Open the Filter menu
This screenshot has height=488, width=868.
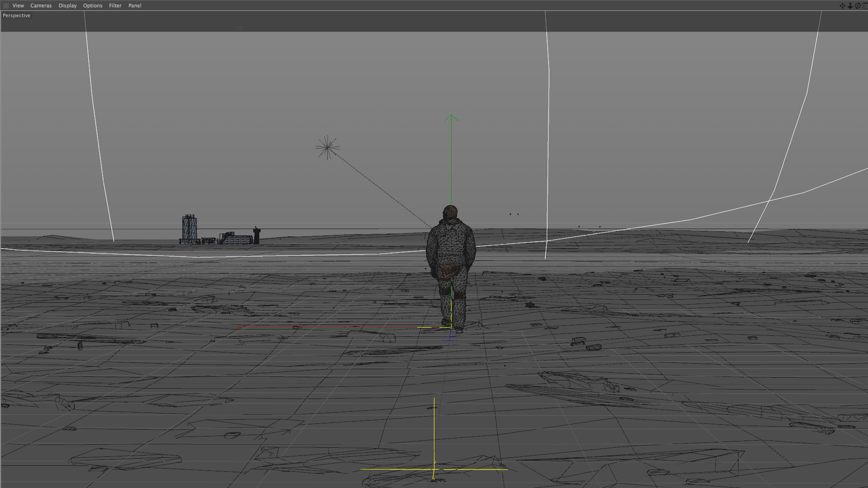click(x=115, y=6)
